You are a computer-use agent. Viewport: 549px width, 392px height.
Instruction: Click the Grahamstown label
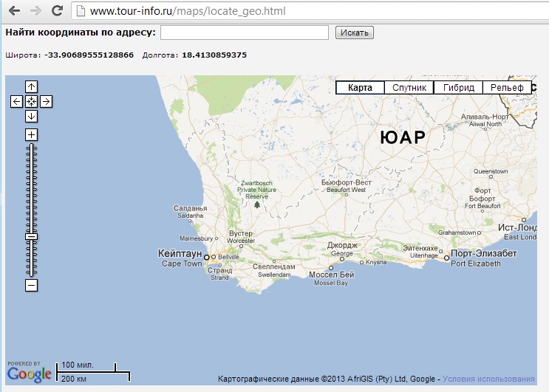[x=457, y=233]
